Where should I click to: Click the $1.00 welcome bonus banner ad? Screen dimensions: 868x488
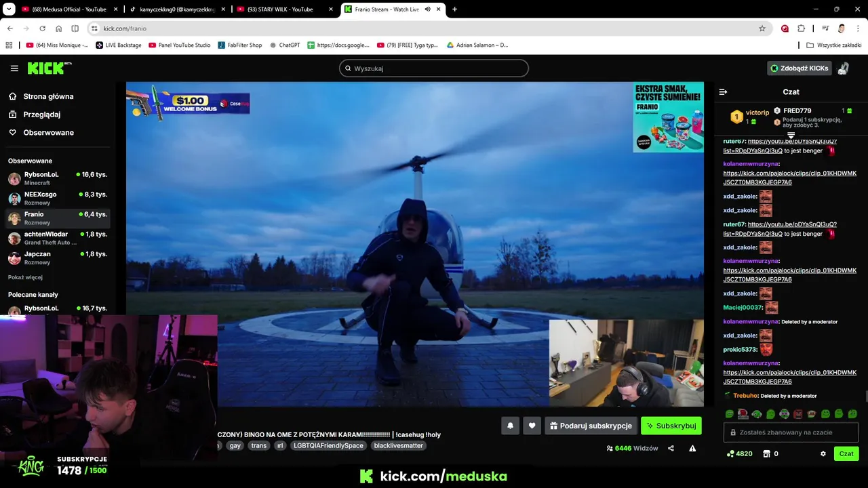[x=188, y=102]
